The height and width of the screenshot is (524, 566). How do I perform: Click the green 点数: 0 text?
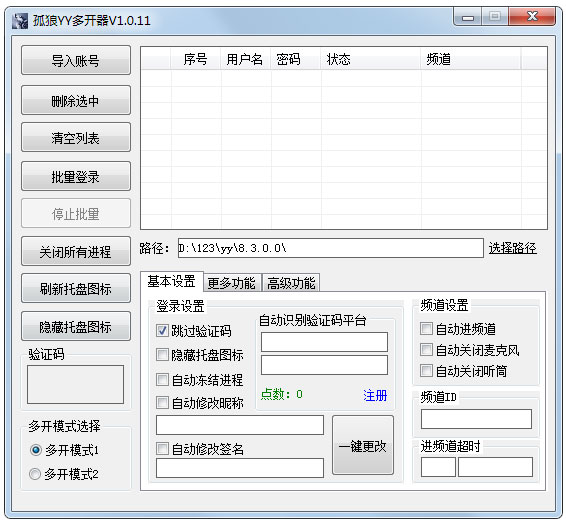(x=282, y=394)
